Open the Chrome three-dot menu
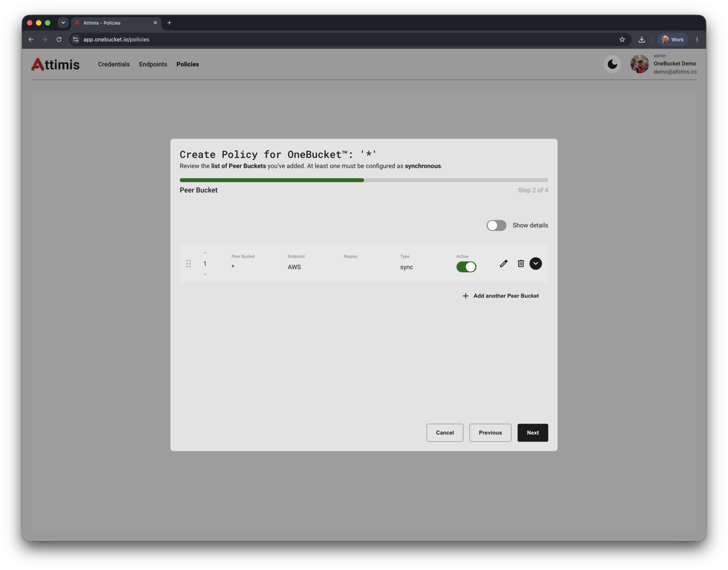This screenshot has height=570, width=728. coord(697,40)
